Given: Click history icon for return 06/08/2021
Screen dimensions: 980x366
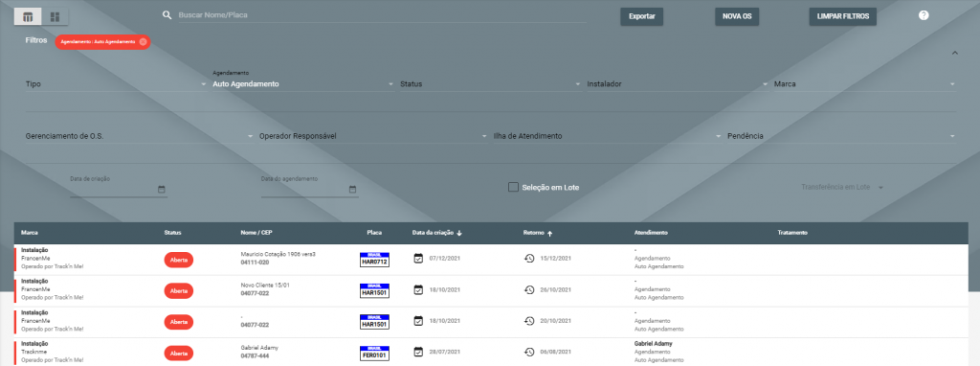Looking at the screenshot, I should tap(528, 353).
